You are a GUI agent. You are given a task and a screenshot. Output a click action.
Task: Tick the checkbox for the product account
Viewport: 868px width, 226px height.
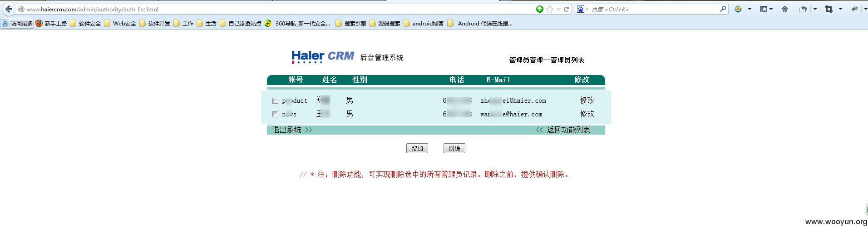(275, 100)
